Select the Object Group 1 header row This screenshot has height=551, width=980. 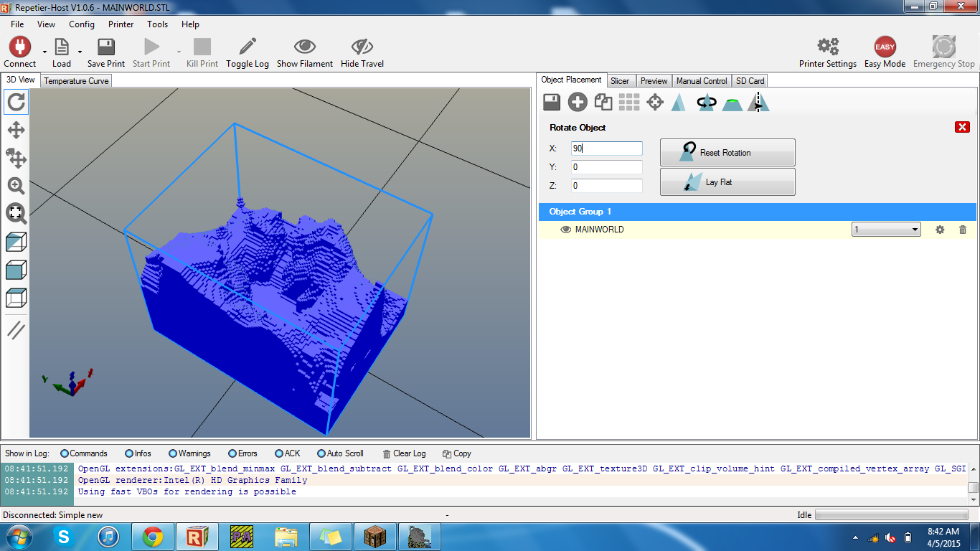point(757,212)
